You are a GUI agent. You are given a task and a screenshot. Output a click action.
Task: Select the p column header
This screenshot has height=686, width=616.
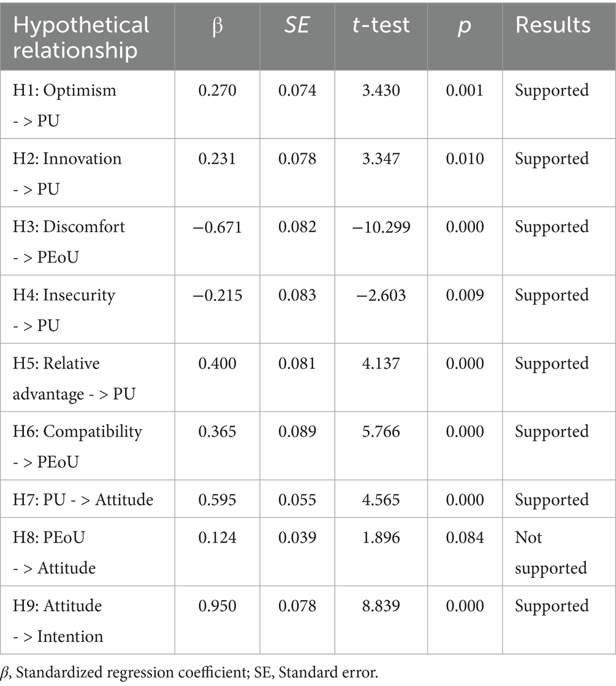(x=465, y=25)
